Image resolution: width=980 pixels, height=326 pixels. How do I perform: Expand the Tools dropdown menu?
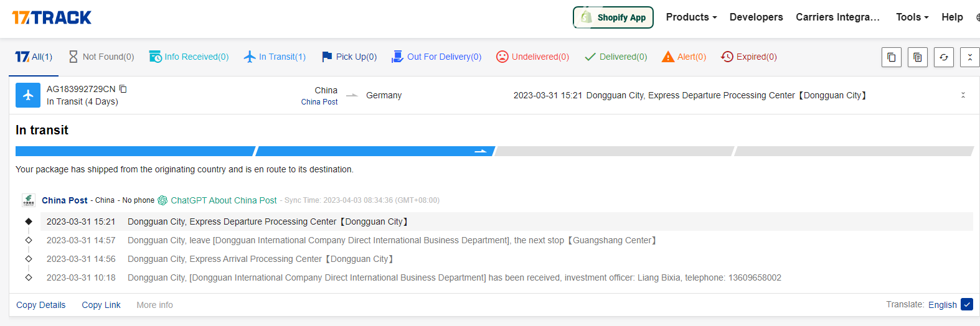(912, 17)
